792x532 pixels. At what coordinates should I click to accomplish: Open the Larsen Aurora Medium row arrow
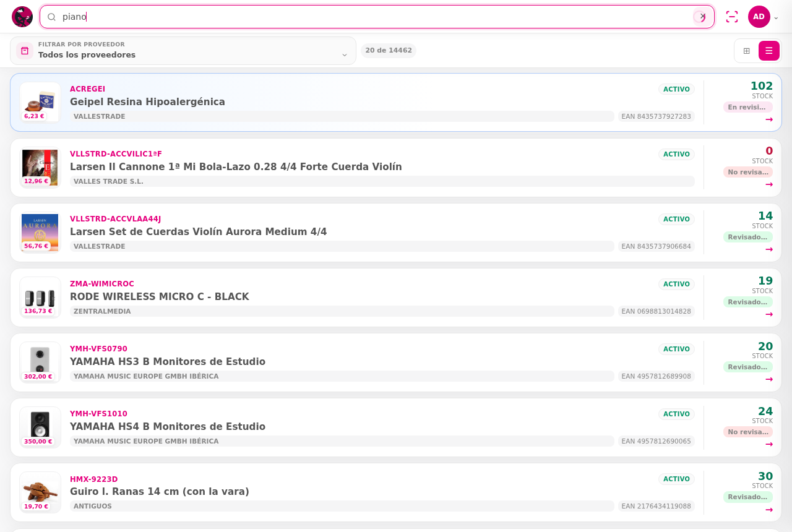769,249
